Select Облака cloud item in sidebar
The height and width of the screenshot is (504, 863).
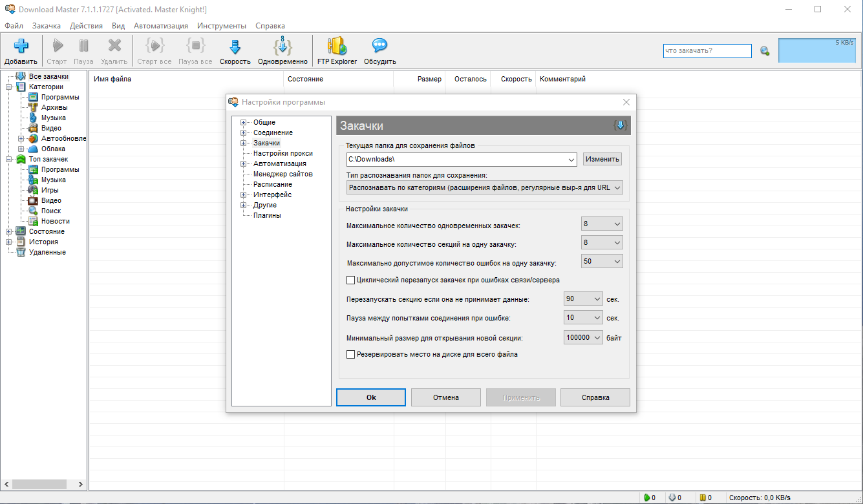coord(53,149)
